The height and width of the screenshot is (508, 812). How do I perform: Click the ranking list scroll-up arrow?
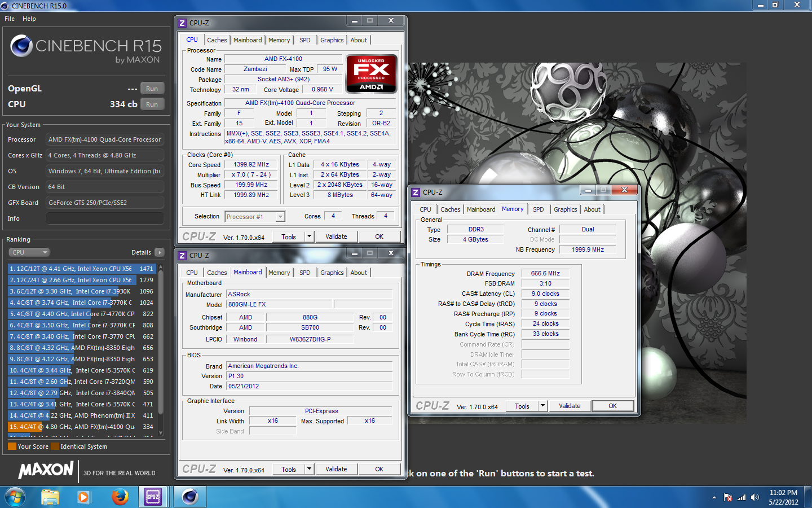pos(161,267)
